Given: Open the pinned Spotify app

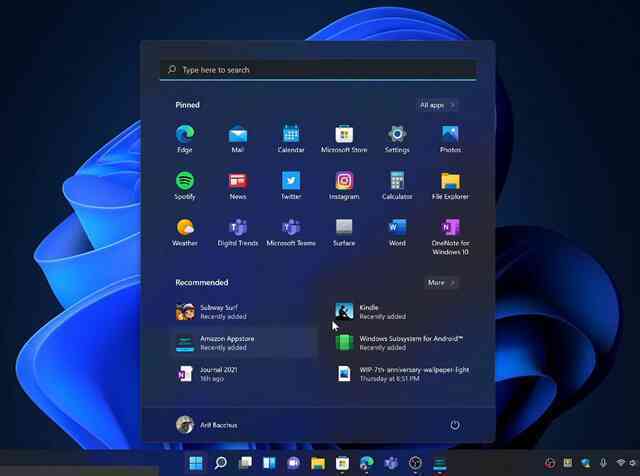Looking at the screenshot, I should [185, 186].
